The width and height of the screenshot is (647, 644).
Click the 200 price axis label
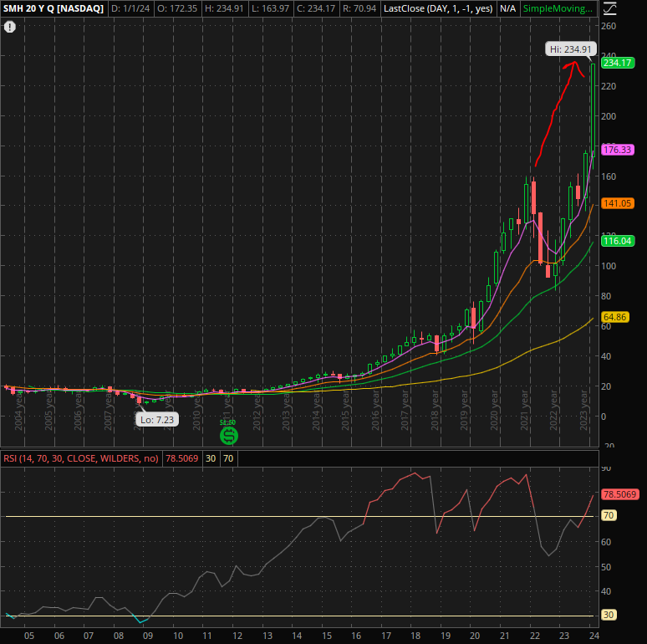(609, 116)
